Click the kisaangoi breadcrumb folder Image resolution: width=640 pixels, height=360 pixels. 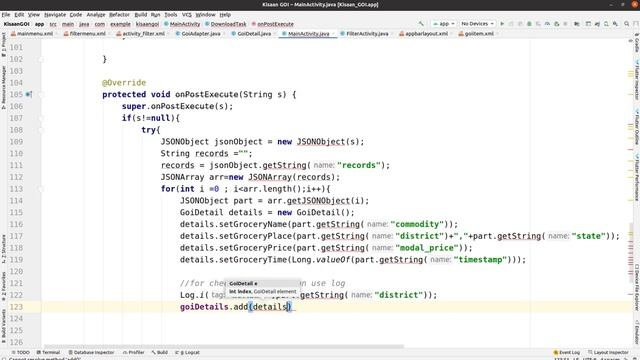tap(147, 24)
